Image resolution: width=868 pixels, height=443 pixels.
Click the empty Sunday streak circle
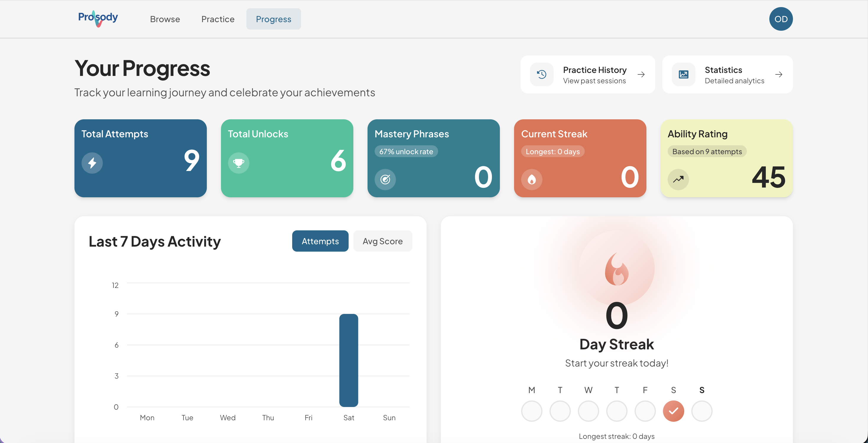coord(702,411)
